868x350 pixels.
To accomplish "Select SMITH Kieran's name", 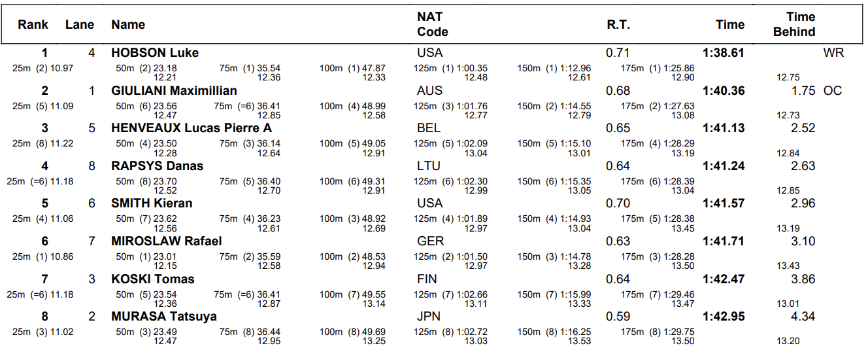I will [152, 203].
